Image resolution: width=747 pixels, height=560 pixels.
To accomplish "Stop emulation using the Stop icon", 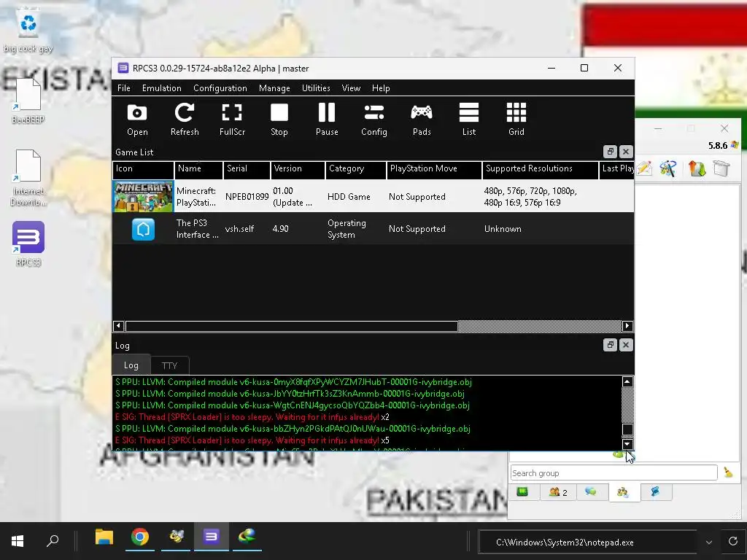I will coord(279,120).
